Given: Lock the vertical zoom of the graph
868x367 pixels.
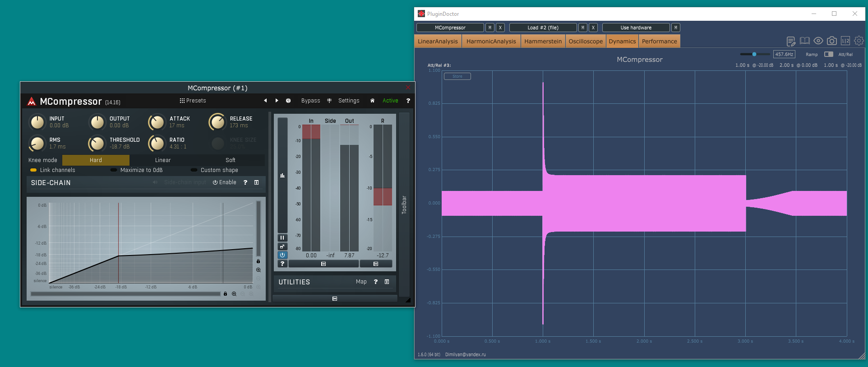Looking at the screenshot, I should click(259, 261).
